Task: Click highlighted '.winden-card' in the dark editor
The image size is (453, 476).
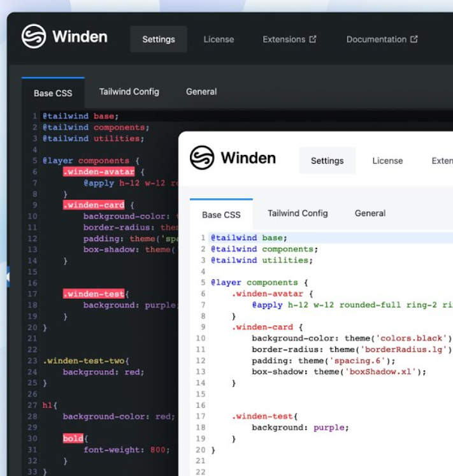Action: click(94, 205)
